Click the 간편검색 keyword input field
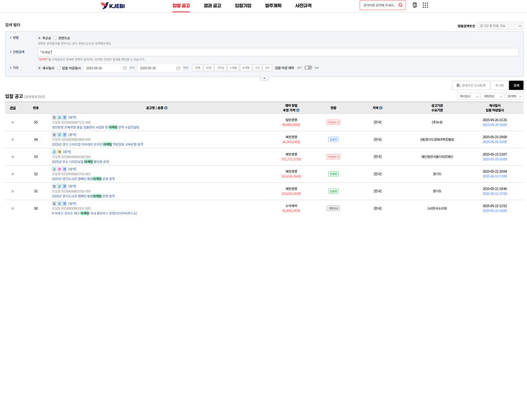This screenshot has width=527, height=420. click(278, 52)
